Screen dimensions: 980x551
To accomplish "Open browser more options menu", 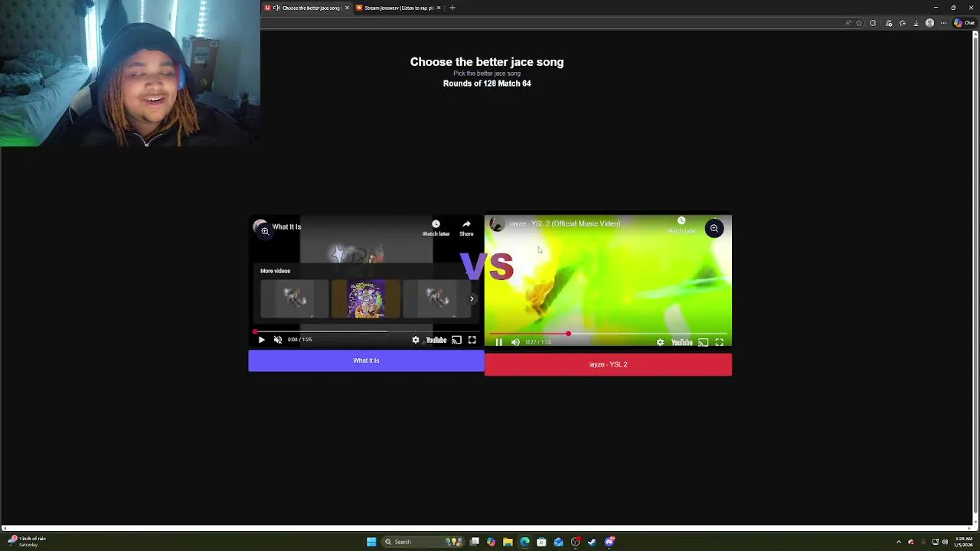I will click(x=943, y=23).
